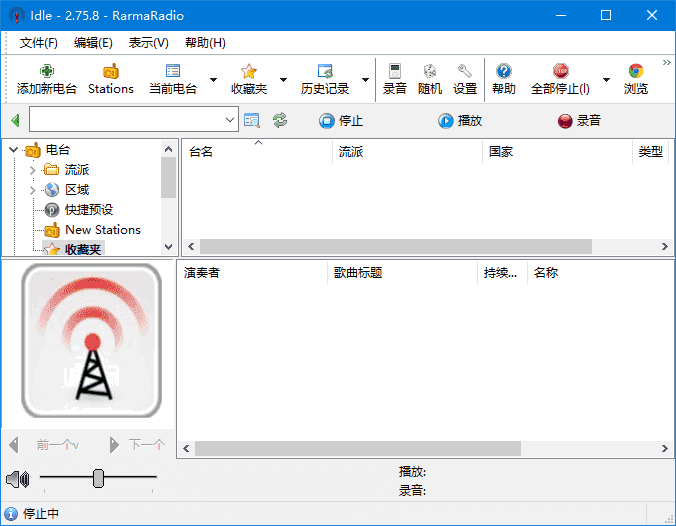Open the 表示(V) menu

[x=148, y=43]
